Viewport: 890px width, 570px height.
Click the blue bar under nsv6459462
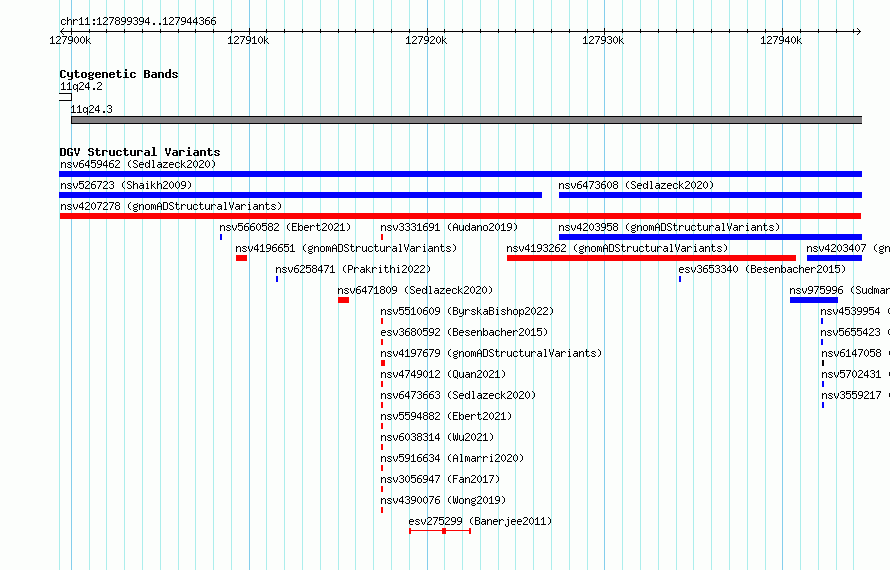pyautogui.click(x=460, y=174)
